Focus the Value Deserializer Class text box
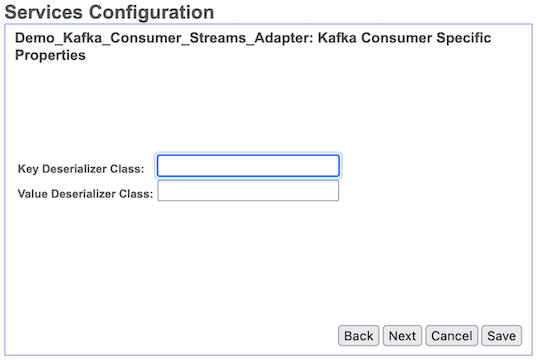The height and width of the screenshot is (362, 536). (x=248, y=191)
